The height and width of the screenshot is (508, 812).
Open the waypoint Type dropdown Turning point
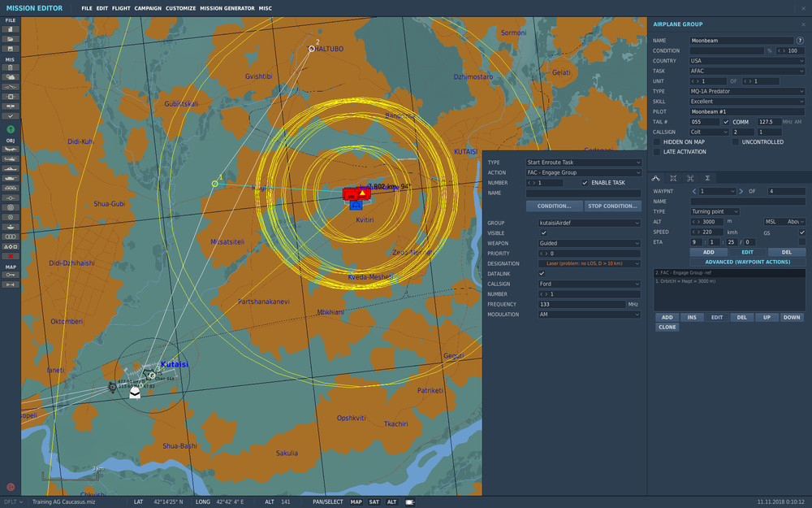[x=715, y=211]
